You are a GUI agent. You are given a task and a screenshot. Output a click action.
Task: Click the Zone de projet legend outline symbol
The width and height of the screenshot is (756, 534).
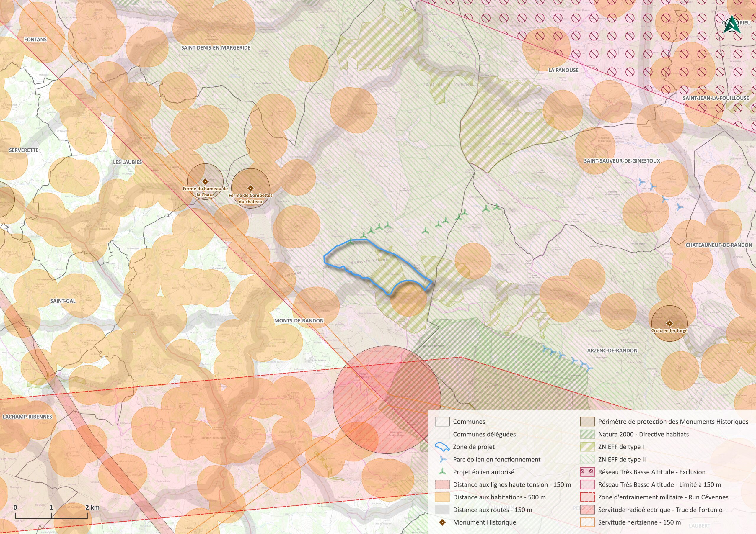(x=442, y=447)
